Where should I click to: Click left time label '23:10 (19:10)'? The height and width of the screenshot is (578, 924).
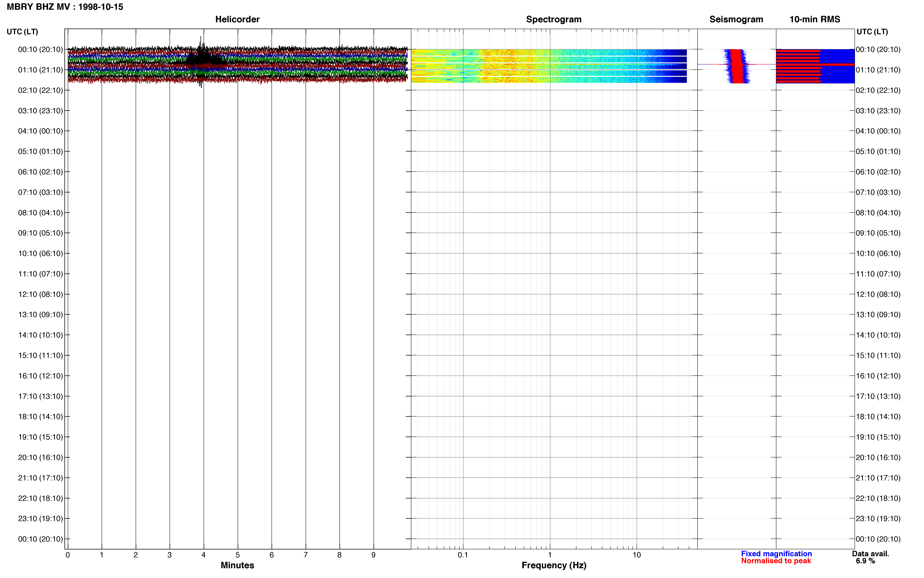41,519
